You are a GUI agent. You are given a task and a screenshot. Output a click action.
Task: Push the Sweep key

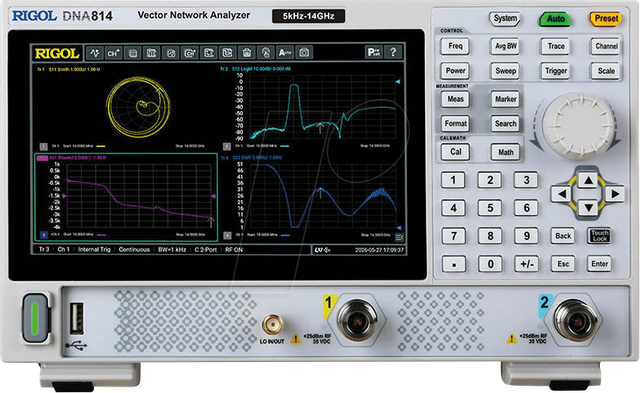(506, 71)
